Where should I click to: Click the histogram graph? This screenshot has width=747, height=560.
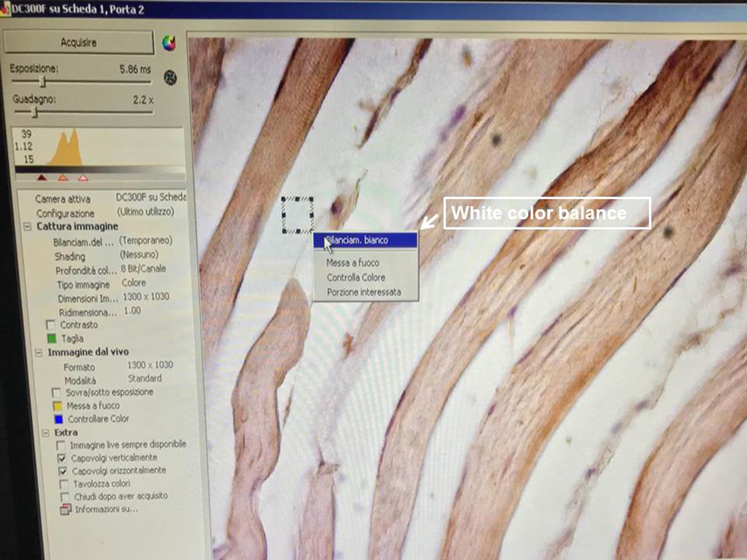pyautogui.click(x=98, y=146)
